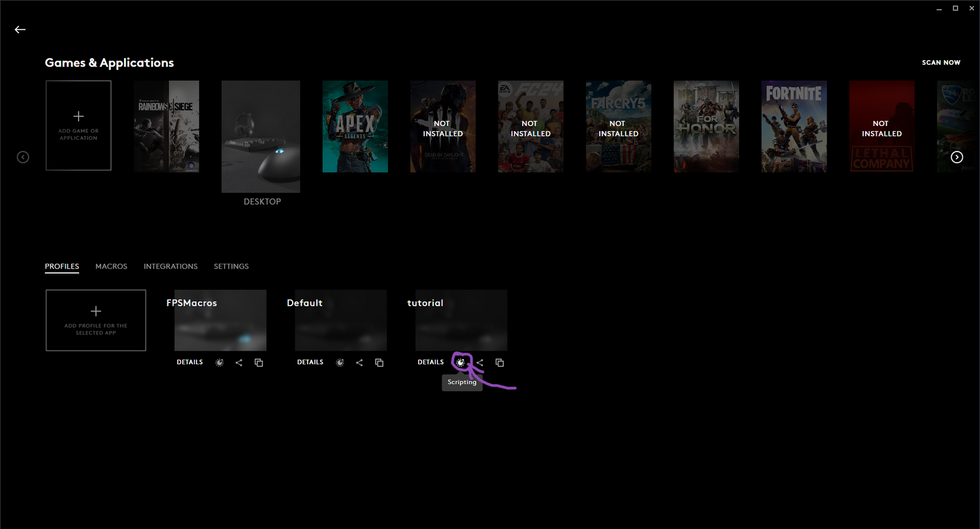Share the Default profile

coord(359,362)
